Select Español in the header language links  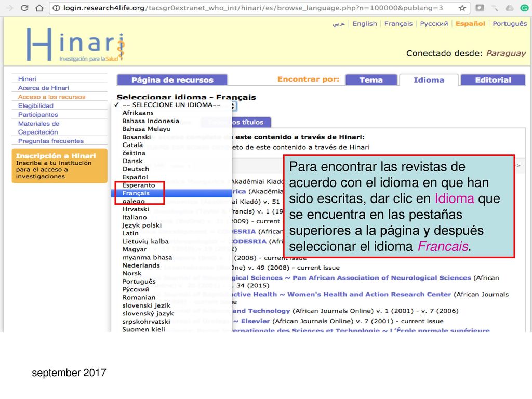(x=470, y=24)
